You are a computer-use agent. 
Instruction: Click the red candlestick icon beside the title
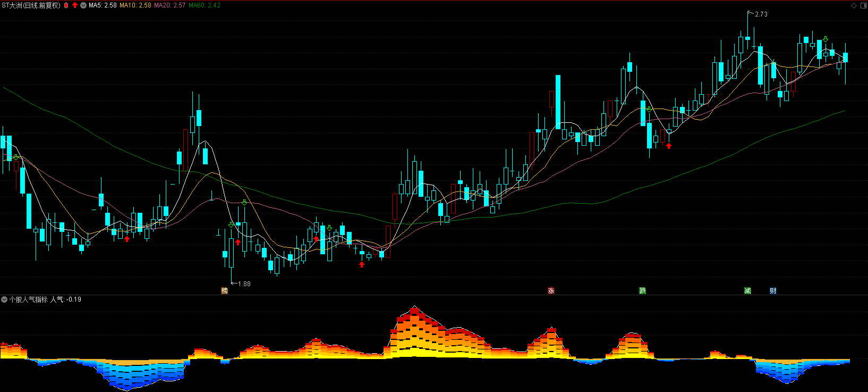(x=66, y=5)
